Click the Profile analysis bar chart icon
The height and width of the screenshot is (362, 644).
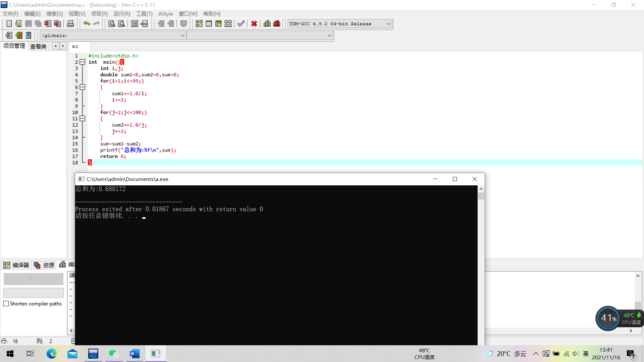[x=267, y=24]
